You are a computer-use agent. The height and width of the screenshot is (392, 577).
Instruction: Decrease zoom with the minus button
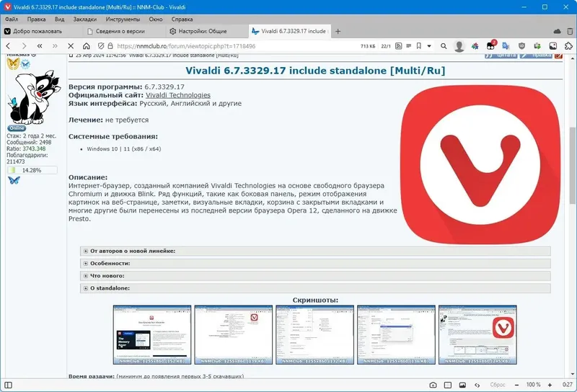(516, 385)
